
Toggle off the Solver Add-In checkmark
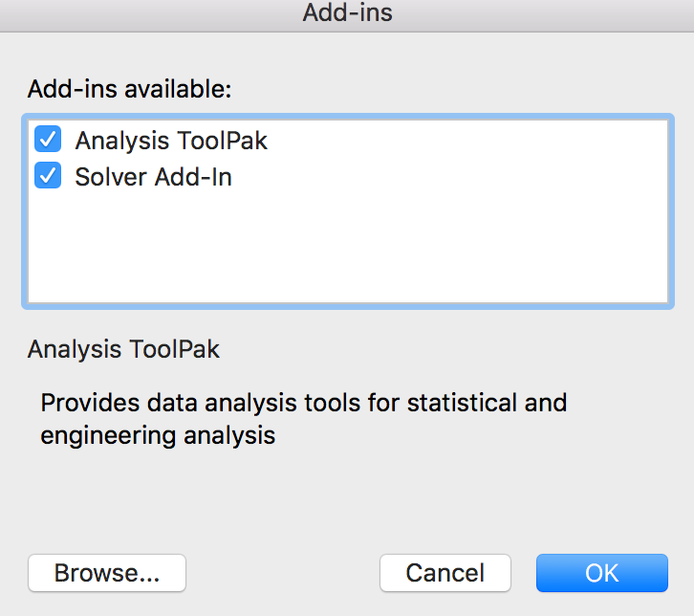49,176
